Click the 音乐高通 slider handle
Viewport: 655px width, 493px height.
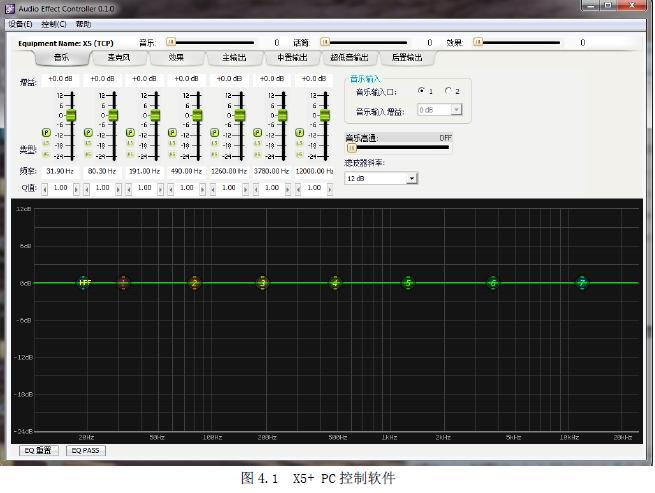point(352,148)
